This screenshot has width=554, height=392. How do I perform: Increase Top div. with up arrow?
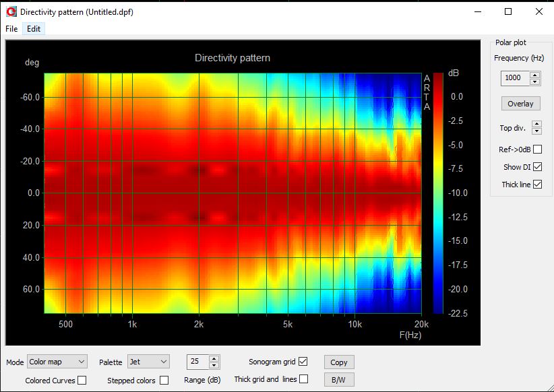point(536,124)
